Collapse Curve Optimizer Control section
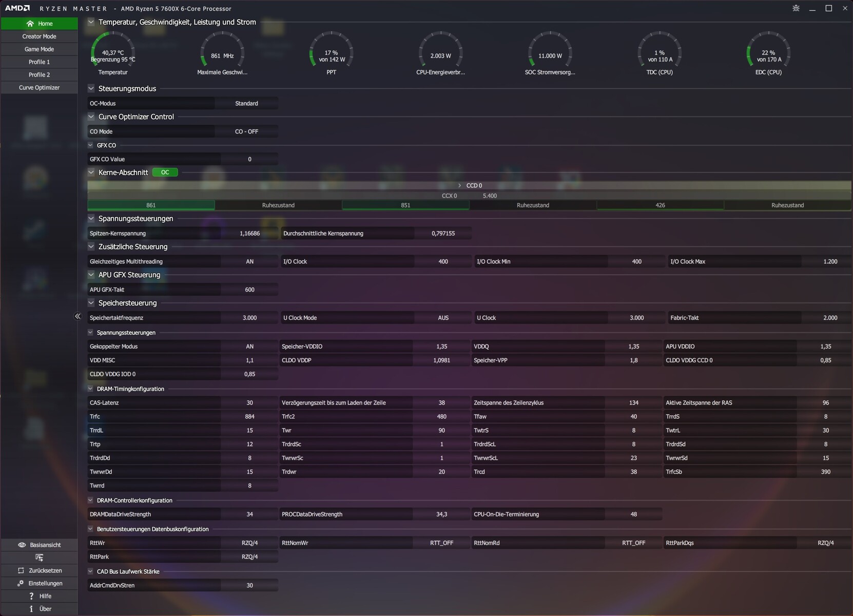This screenshot has height=616, width=853. 91,117
